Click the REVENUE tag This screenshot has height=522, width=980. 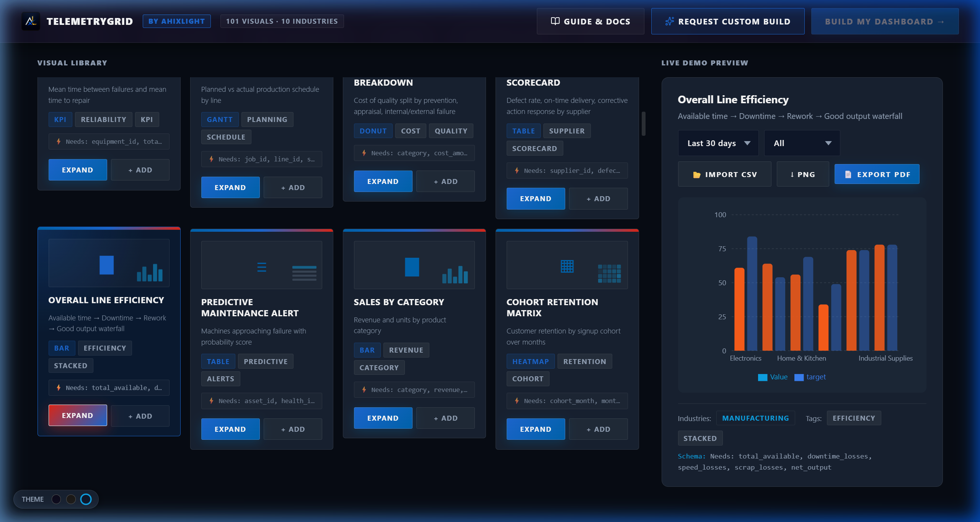click(x=406, y=350)
